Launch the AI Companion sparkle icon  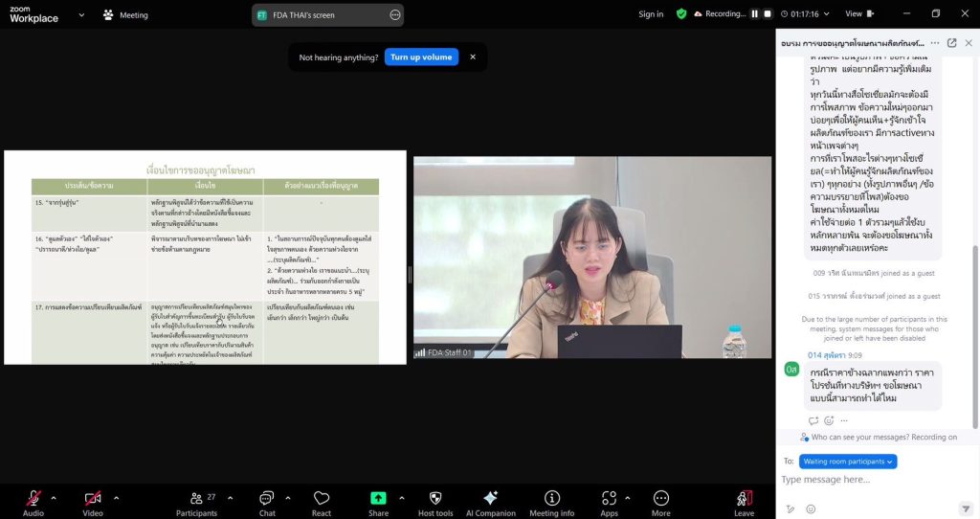click(490, 501)
